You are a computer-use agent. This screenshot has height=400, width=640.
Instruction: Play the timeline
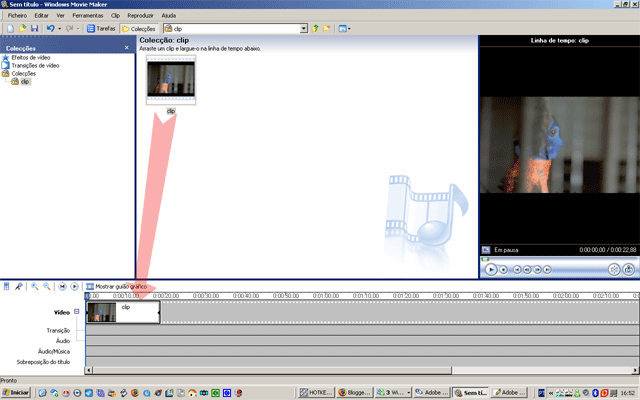tap(74, 287)
